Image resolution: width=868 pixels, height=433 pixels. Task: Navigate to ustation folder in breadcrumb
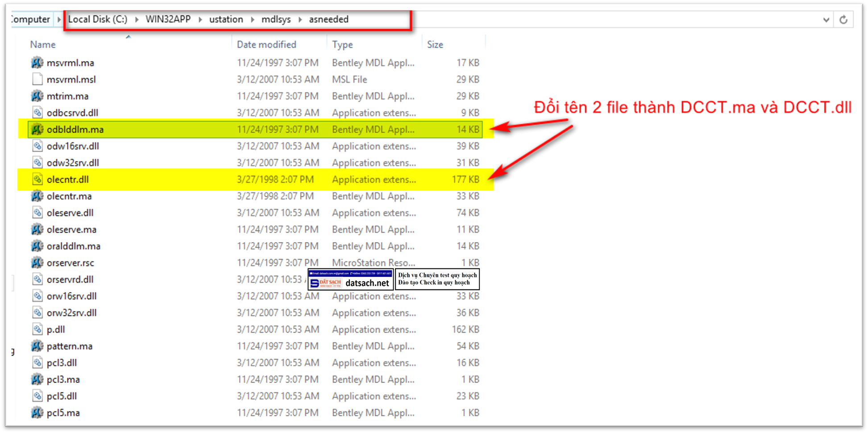tap(226, 20)
